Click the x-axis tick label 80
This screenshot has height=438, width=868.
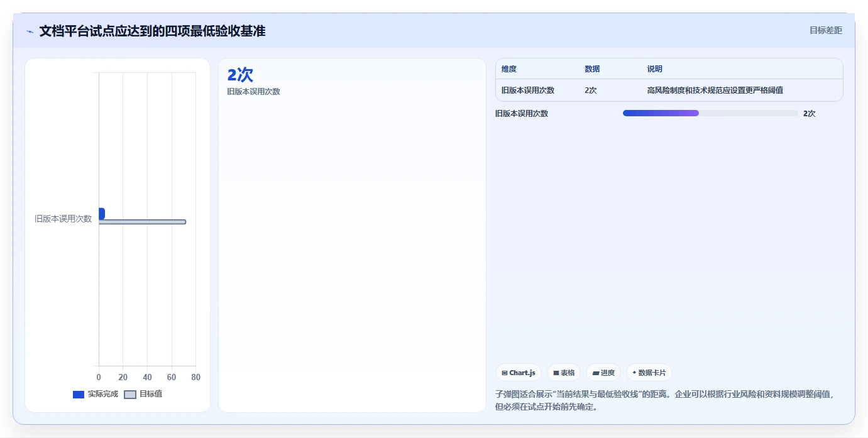click(195, 378)
